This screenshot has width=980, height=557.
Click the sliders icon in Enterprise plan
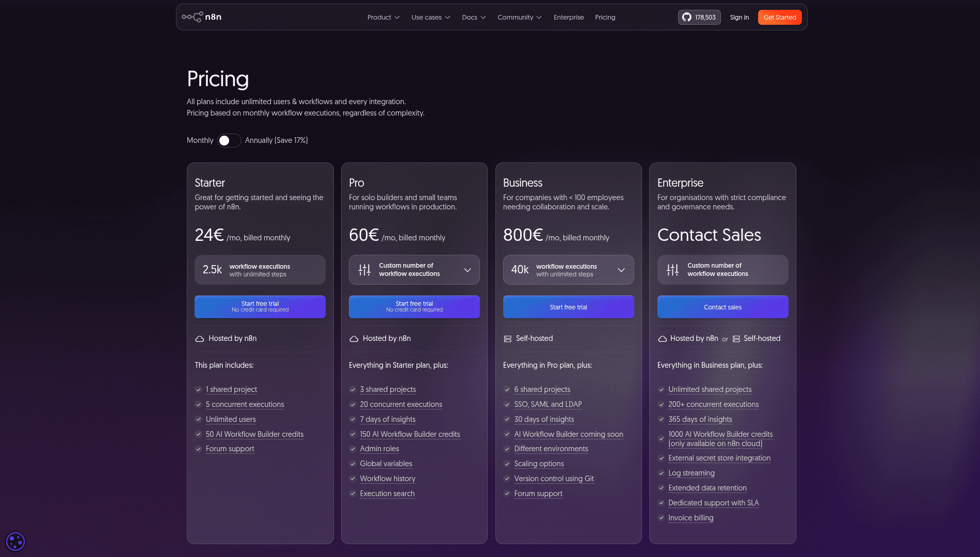[x=672, y=270]
